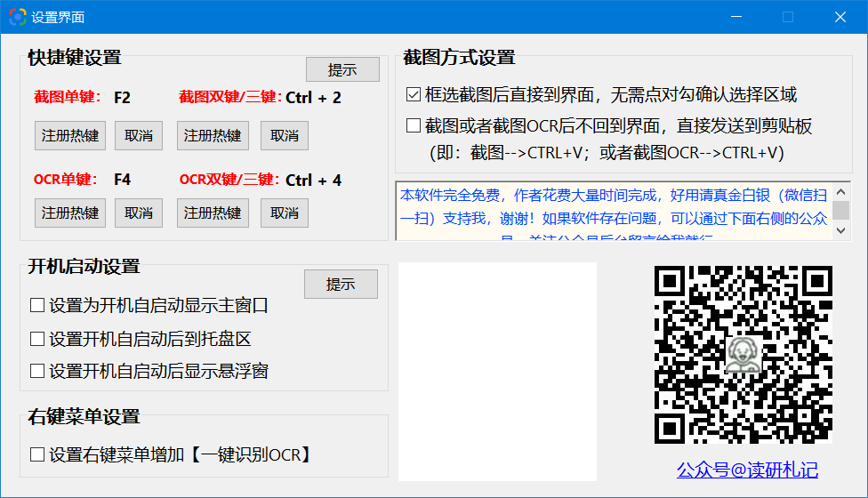Click scroll up arrow of notice textbox
868x498 pixels.
pyautogui.click(x=841, y=192)
